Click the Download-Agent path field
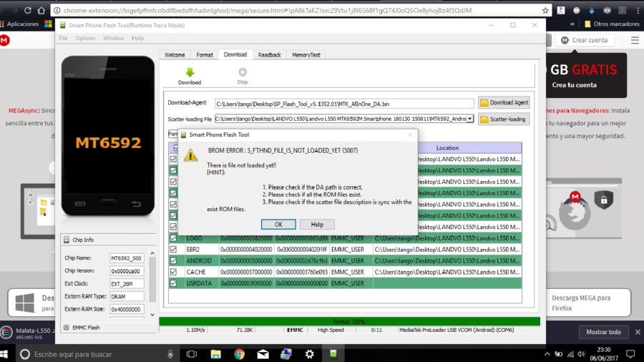This screenshot has height=362, width=644. [x=344, y=104]
